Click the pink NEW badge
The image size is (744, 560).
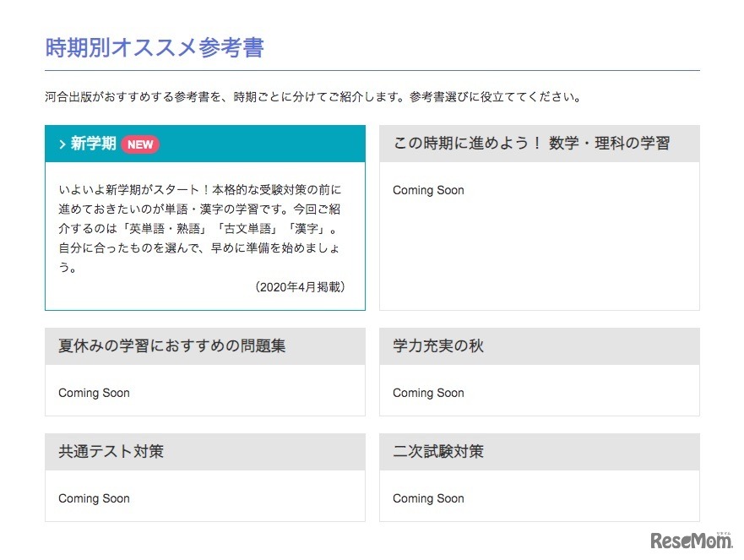[139, 144]
